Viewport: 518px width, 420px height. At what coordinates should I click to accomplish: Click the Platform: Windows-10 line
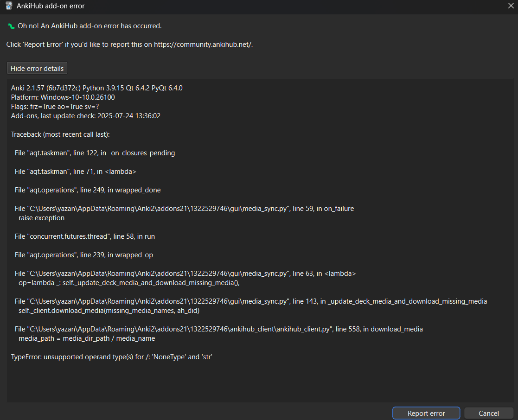(x=63, y=97)
